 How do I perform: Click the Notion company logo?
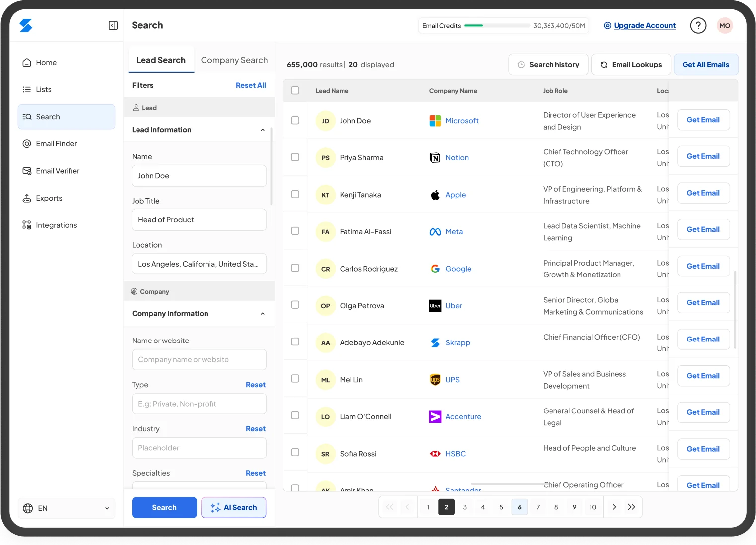pyautogui.click(x=435, y=158)
